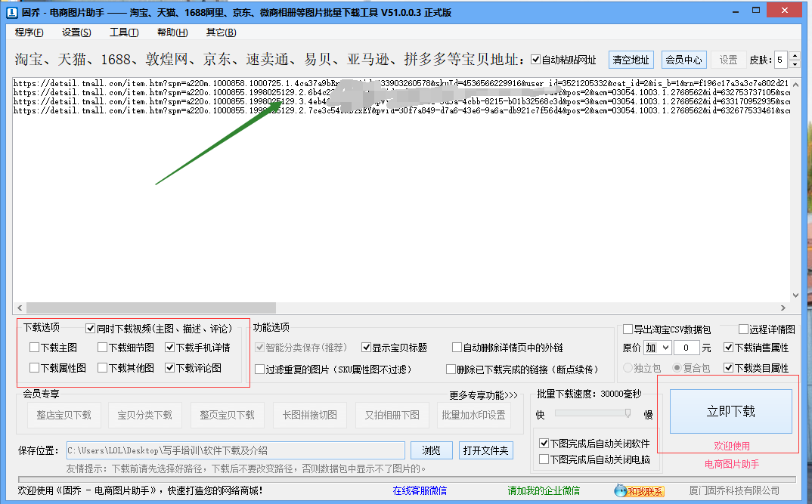Screen dimensions: 812x504
Task: Open the 程序(F) menu
Action: (x=29, y=32)
